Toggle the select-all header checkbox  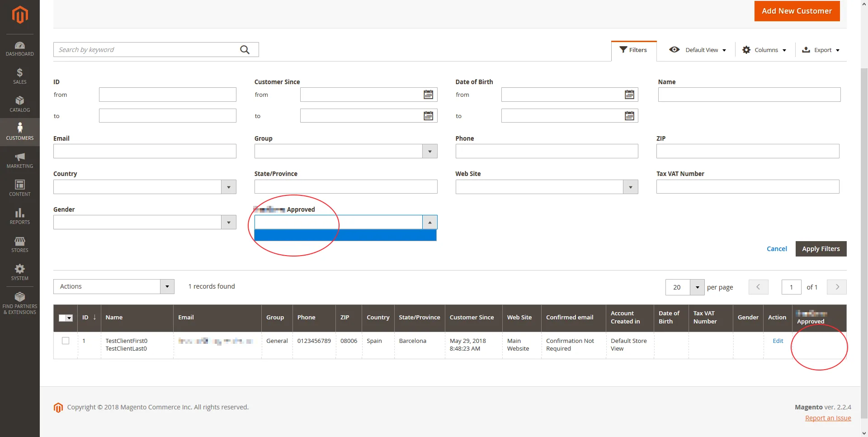[63, 318]
